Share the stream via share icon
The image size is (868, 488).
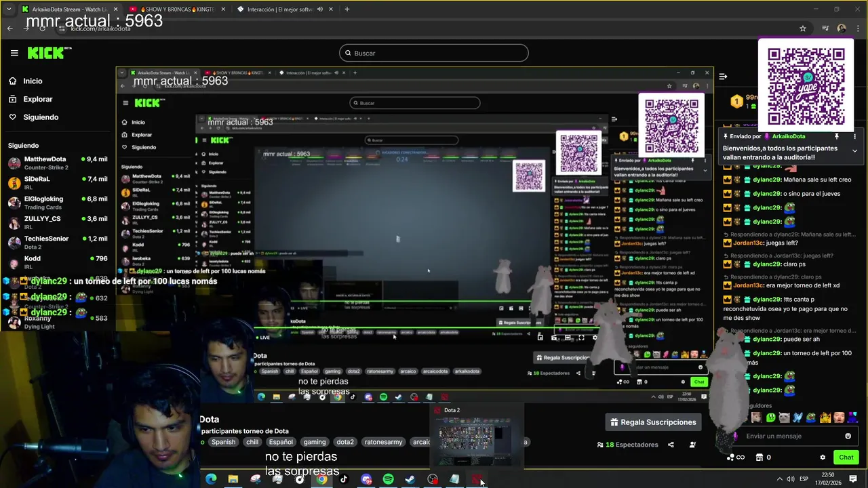click(x=671, y=445)
